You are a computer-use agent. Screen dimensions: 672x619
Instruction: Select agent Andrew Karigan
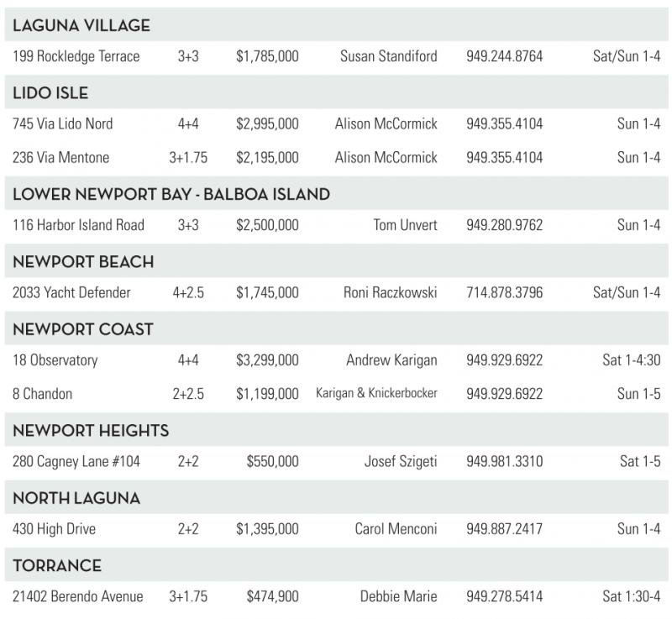click(391, 360)
